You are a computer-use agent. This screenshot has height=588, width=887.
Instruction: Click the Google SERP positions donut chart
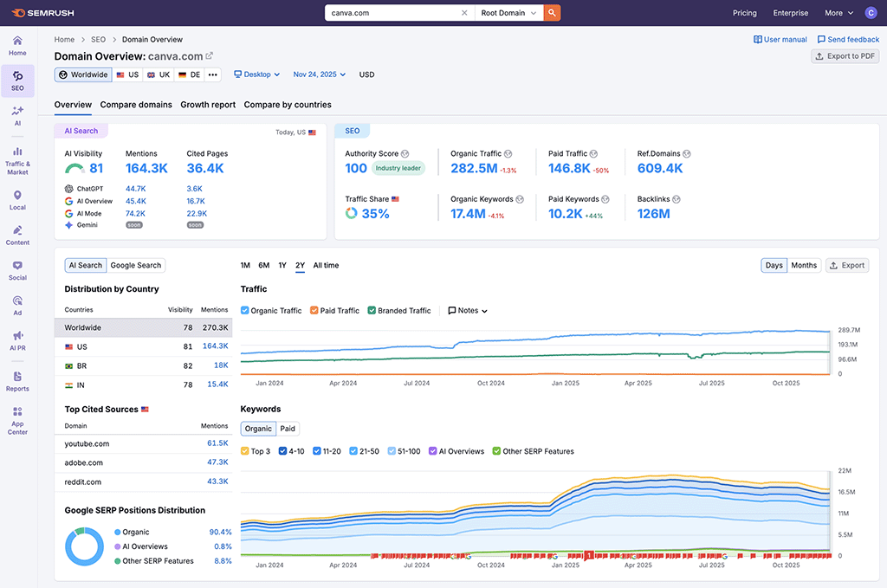[84, 546]
